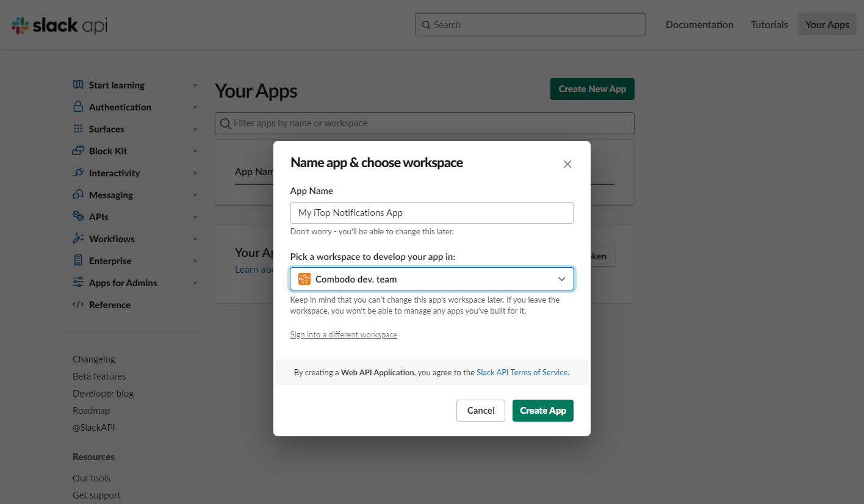
Task: Click the Workflows magic wand icon
Action: (x=78, y=239)
